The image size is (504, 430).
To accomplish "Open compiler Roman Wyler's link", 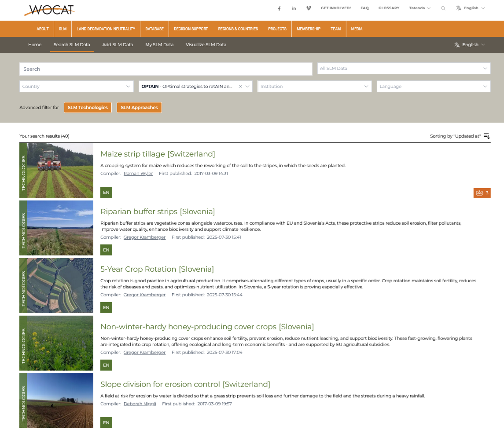I will (x=138, y=173).
